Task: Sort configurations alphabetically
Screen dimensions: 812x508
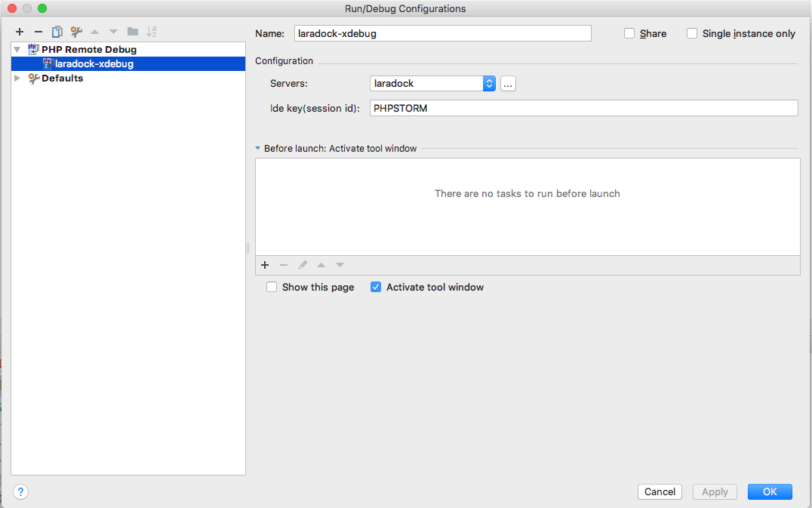Action: 151,32
